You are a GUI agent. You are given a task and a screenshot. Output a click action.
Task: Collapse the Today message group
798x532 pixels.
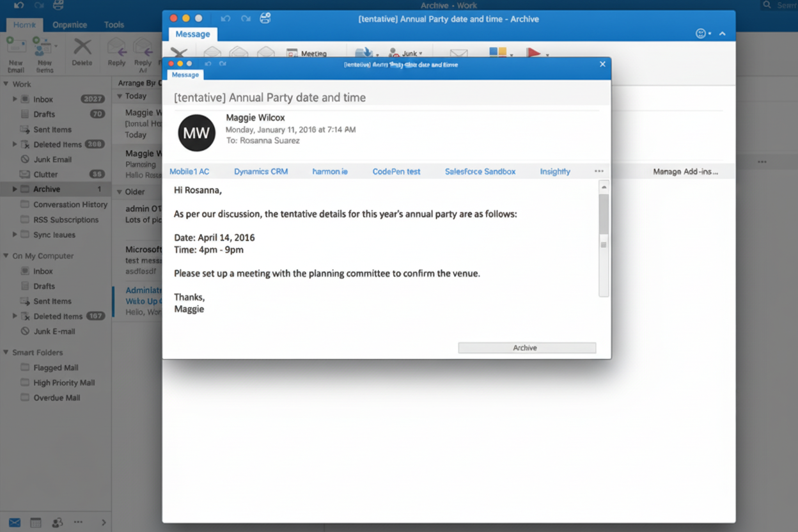(121, 95)
